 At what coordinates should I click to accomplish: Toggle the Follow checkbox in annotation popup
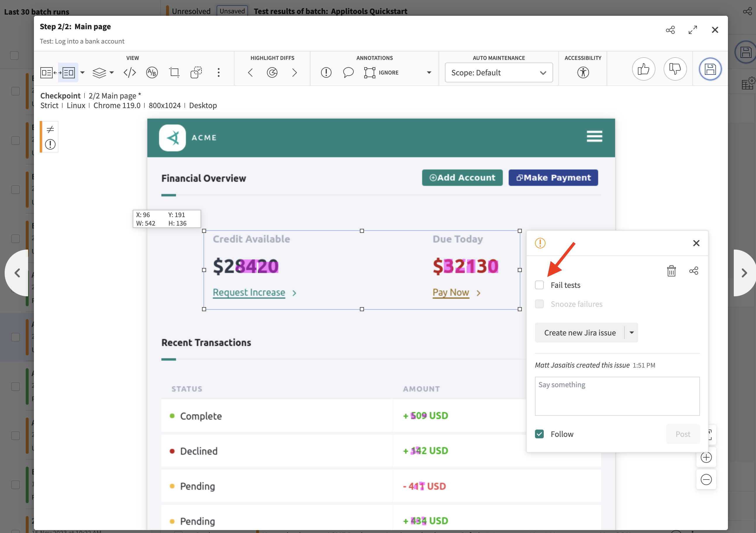click(540, 433)
